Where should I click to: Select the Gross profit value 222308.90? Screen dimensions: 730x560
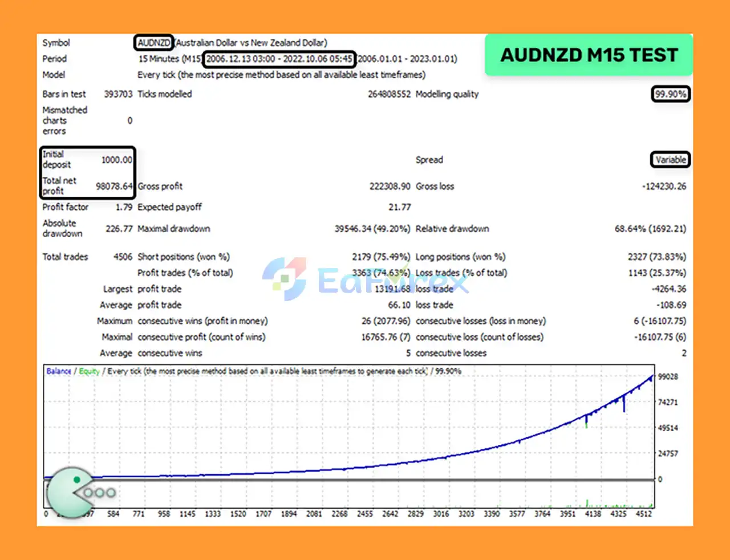390,186
